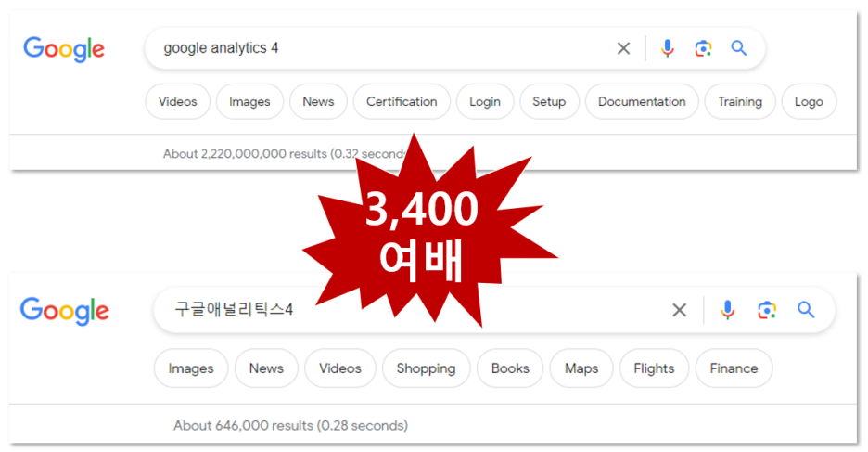The height and width of the screenshot is (452, 868).
Task: Click Google logo in the top search panel
Action: [x=64, y=49]
